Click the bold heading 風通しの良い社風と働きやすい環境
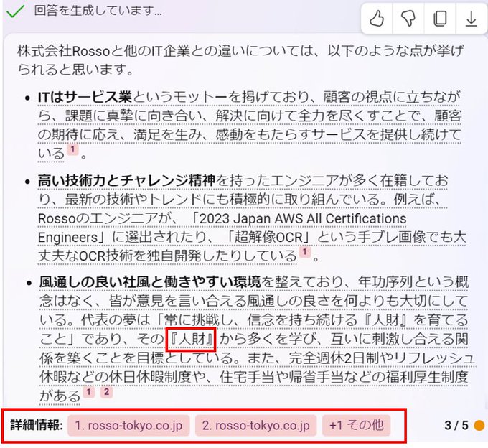 (x=150, y=282)
